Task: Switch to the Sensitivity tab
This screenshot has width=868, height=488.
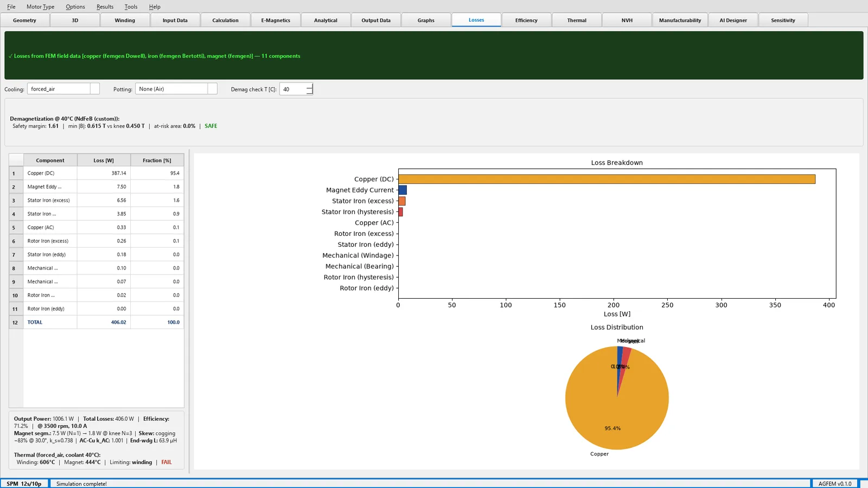Action: click(783, 20)
